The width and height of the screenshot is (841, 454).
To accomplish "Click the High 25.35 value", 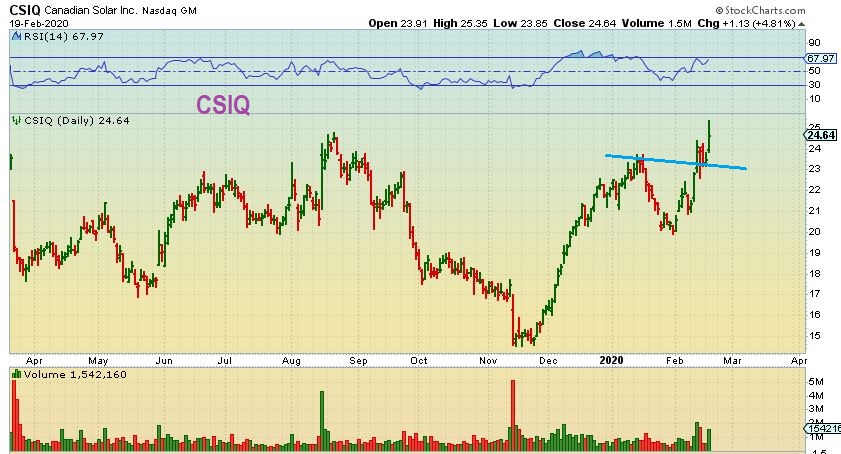I will pos(460,24).
